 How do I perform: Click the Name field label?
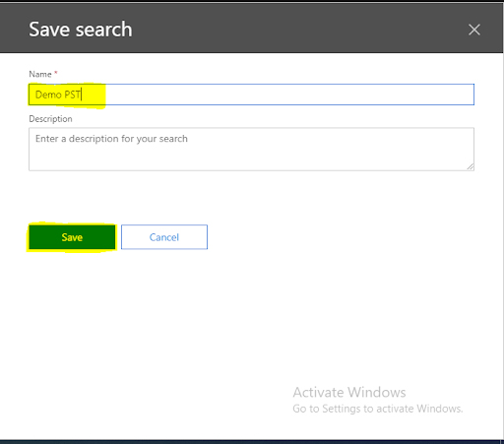pos(40,74)
